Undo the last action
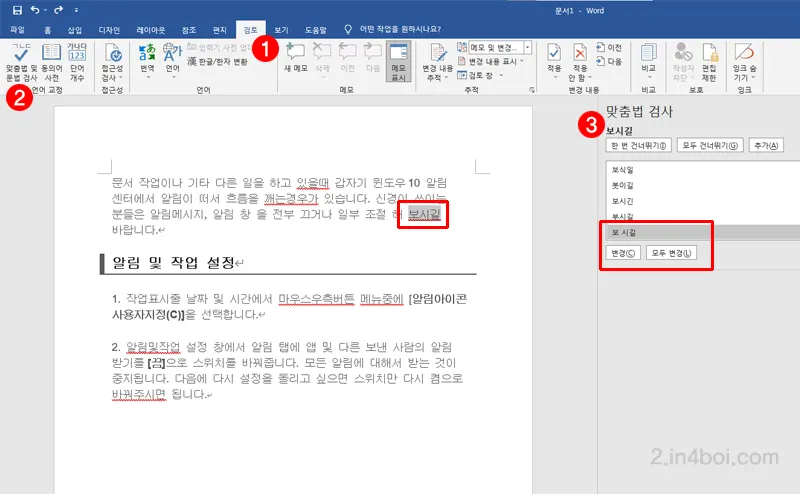800x500 pixels. pyautogui.click(x=35, y=10)
